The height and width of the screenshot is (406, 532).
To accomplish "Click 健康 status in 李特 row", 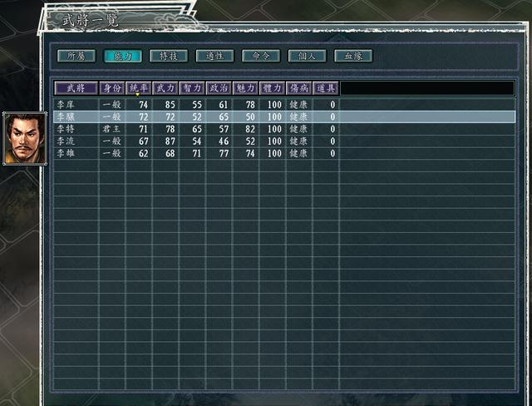I will click(x=298, y=129).
